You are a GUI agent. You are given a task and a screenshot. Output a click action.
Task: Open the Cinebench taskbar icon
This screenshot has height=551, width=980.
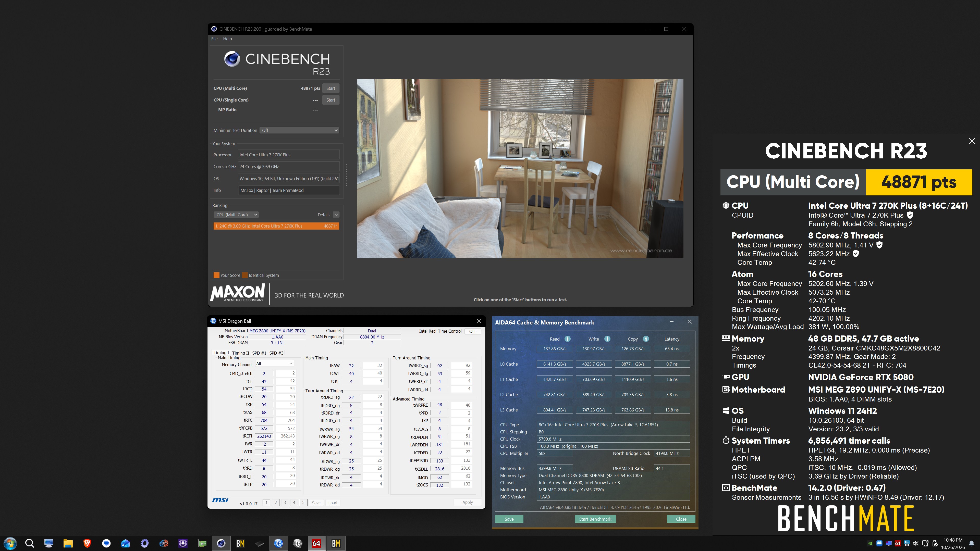(221, 543)
